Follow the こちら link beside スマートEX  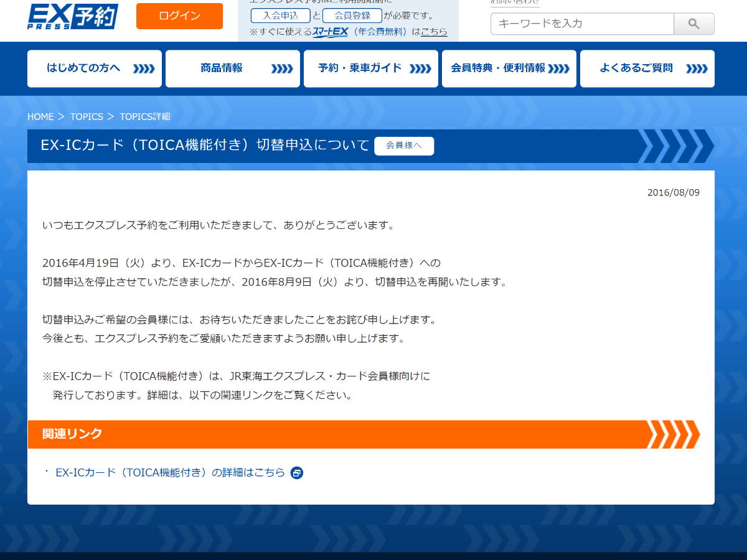pyautogui.click(x=434, y=32)
